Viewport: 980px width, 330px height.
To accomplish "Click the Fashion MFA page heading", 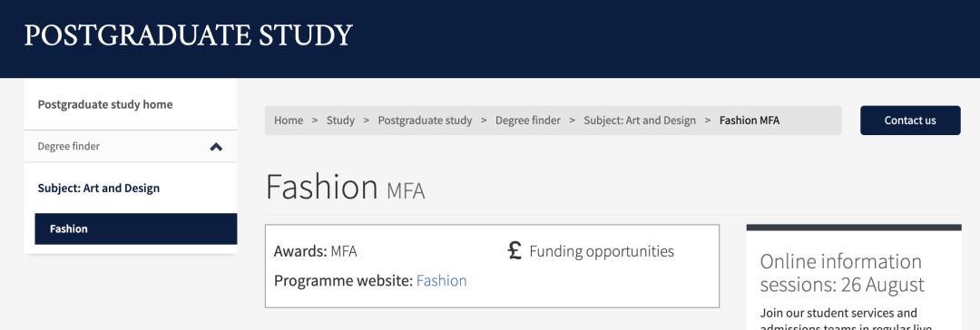I will (345, 186).
